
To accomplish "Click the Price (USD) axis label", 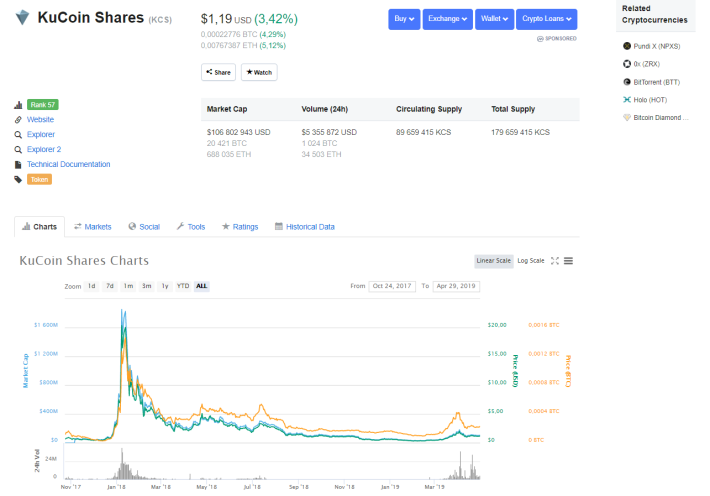I will (x=515, y=371).
